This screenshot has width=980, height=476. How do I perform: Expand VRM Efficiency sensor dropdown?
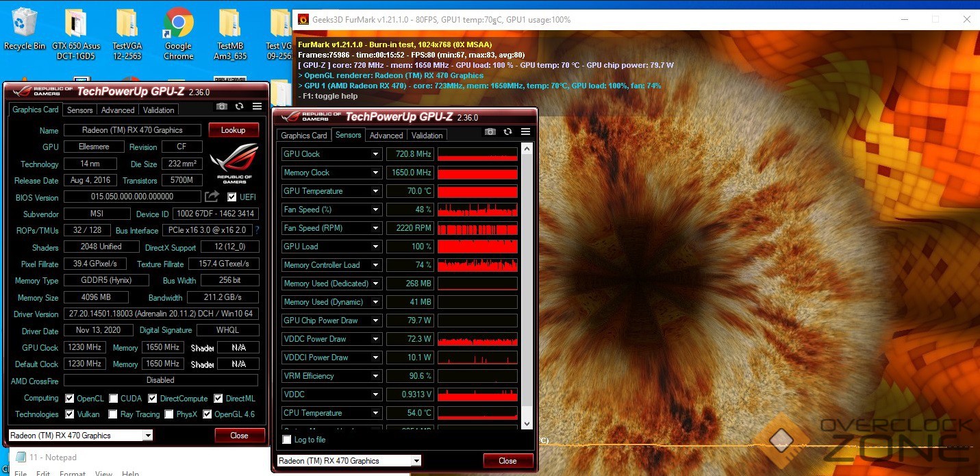click(x=375, y=376)
